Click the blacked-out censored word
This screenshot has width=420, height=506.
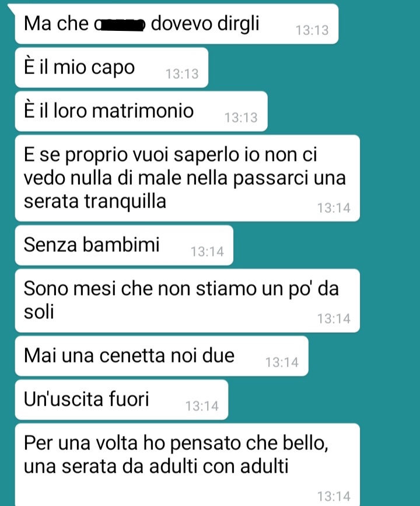(x=122, y=24)
